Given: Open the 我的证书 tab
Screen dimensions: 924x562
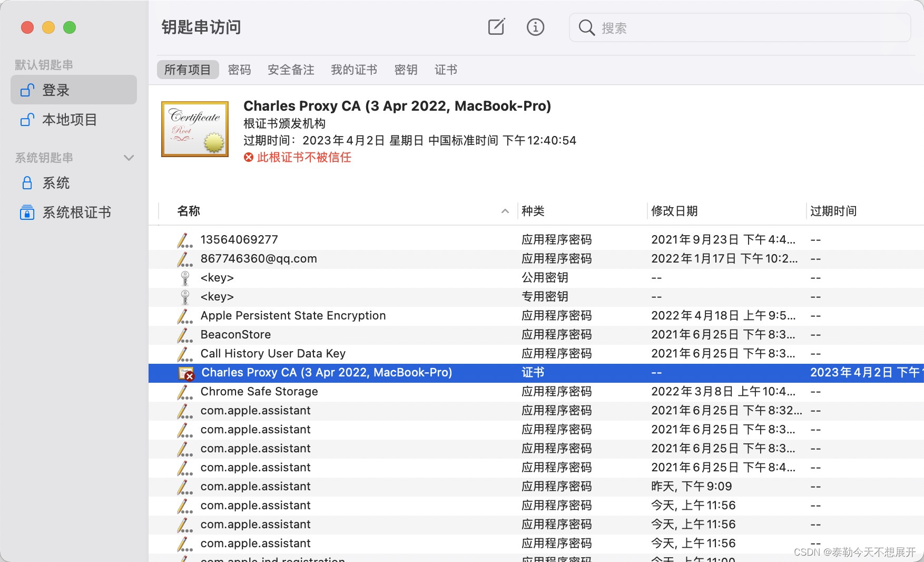Looking at the screenshot, I should (354, 70).
